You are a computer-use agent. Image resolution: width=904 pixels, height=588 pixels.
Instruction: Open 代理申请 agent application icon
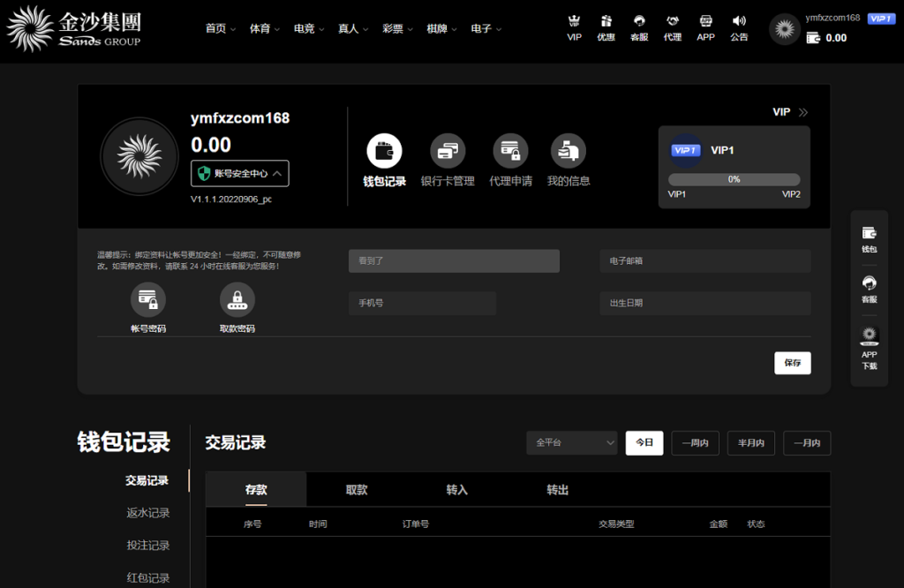[x=511, y=150]
